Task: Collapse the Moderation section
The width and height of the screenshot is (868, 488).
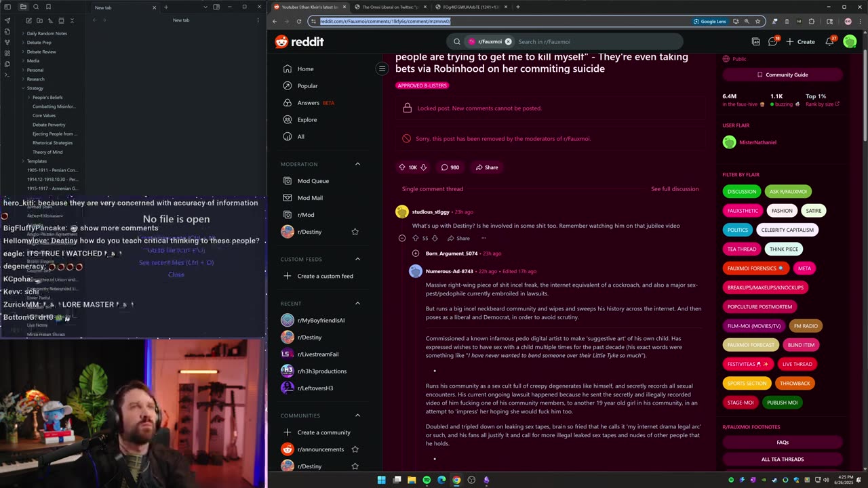Action: pos(357,164)
